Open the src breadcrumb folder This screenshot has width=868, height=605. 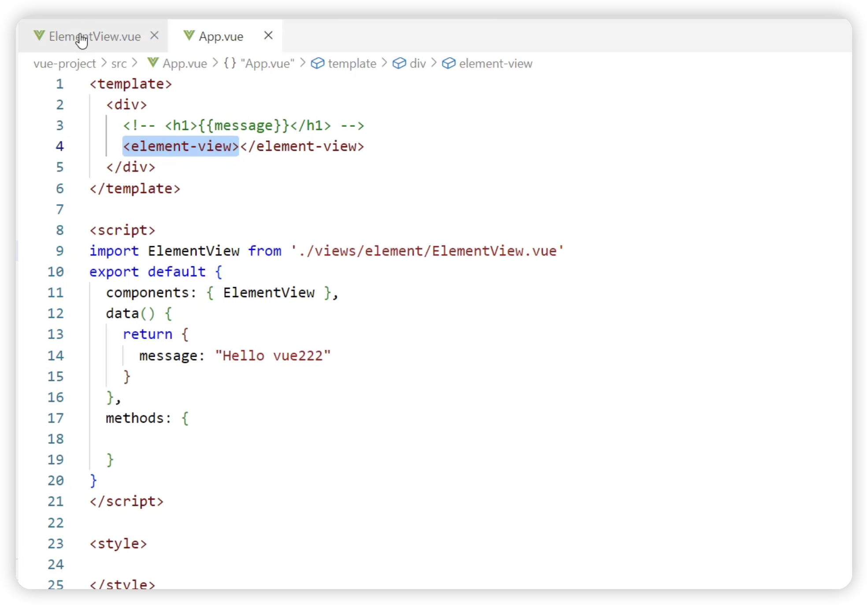119,63
